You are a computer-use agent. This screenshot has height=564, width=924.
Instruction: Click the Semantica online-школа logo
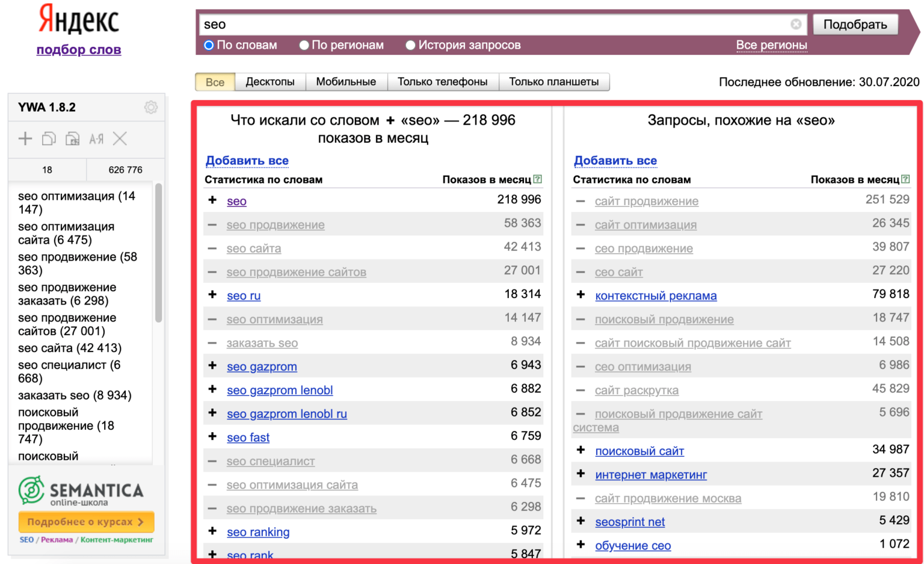tap(81, 491)
